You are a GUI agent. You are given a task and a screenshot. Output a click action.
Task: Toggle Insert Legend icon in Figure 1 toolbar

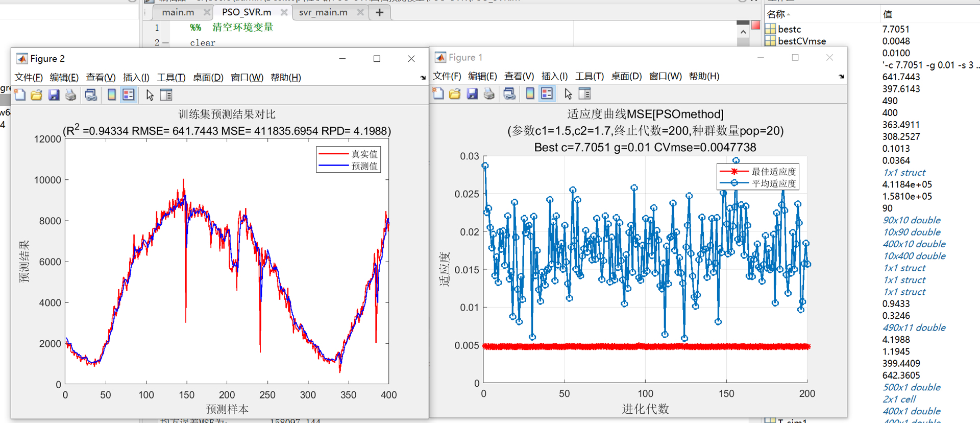point(547,93)
